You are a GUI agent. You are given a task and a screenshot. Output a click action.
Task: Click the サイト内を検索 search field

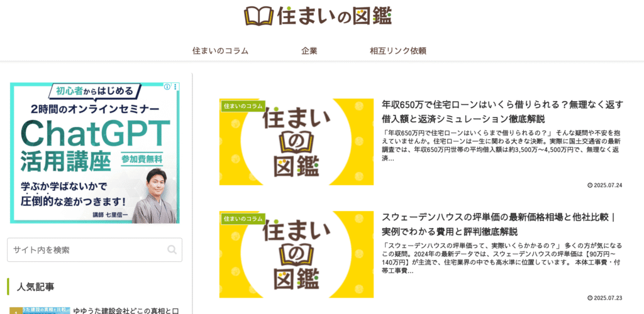click(94, 250)
